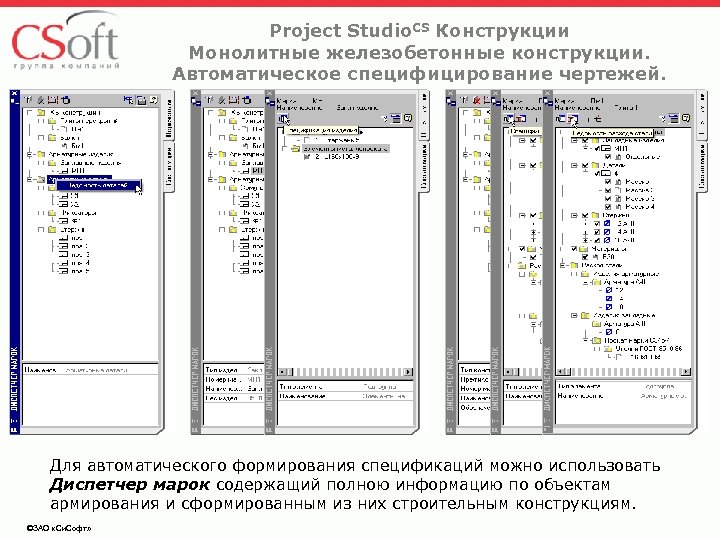Viewport: 720px width, 540px height.
Task: Click the properties window icon in the left panel toolbar
Action: click(x=141, y=100)
